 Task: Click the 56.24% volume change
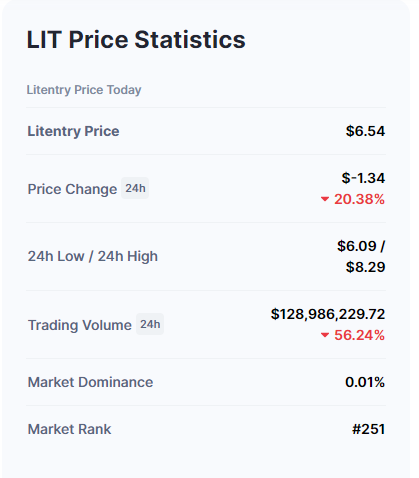(x=359, y=335)
